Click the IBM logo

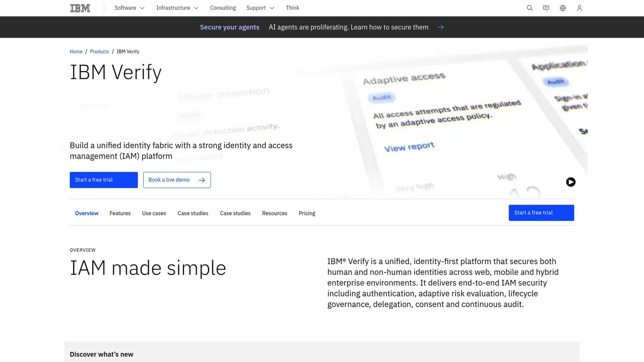coord(80,8)
